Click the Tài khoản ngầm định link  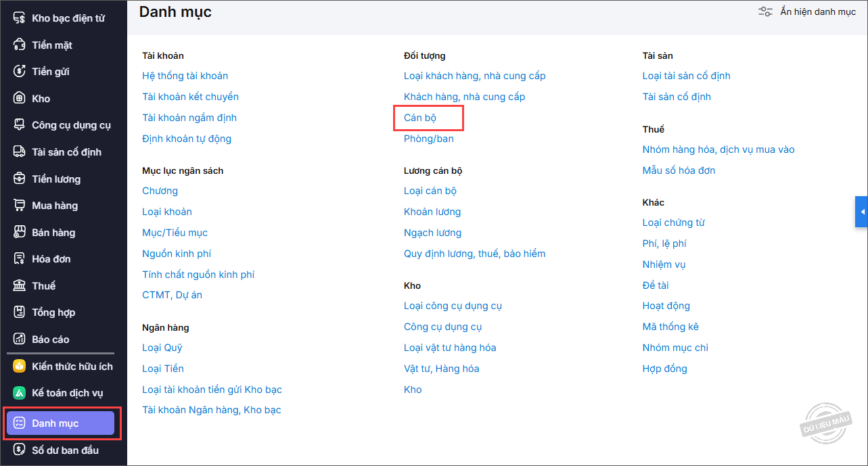189,118
